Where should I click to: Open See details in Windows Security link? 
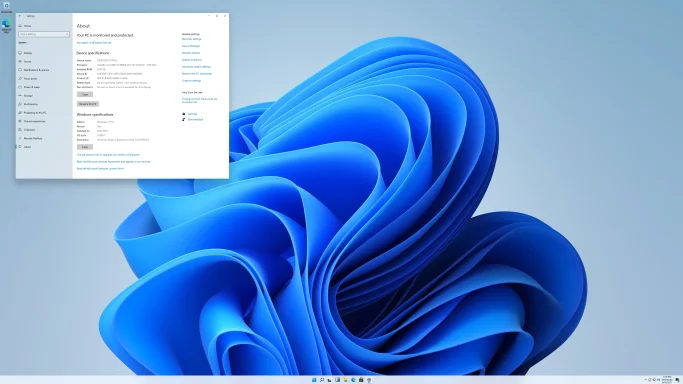point(94,43)
